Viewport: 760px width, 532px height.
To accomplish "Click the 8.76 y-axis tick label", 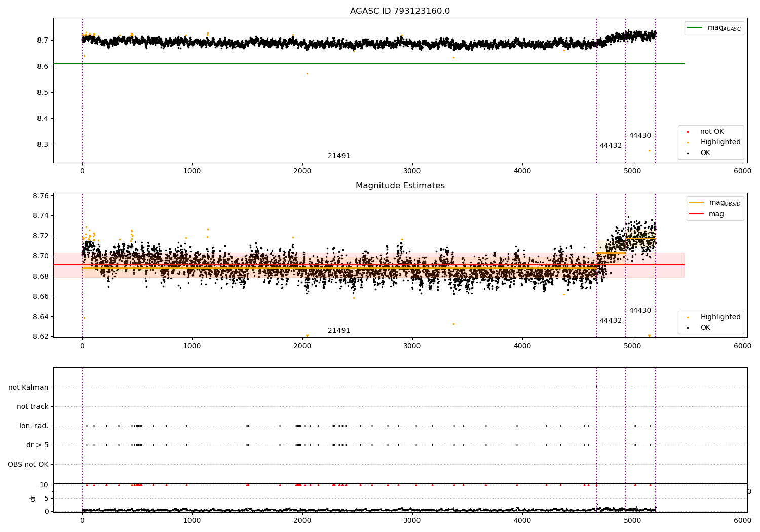I will [x=41, y=196].
